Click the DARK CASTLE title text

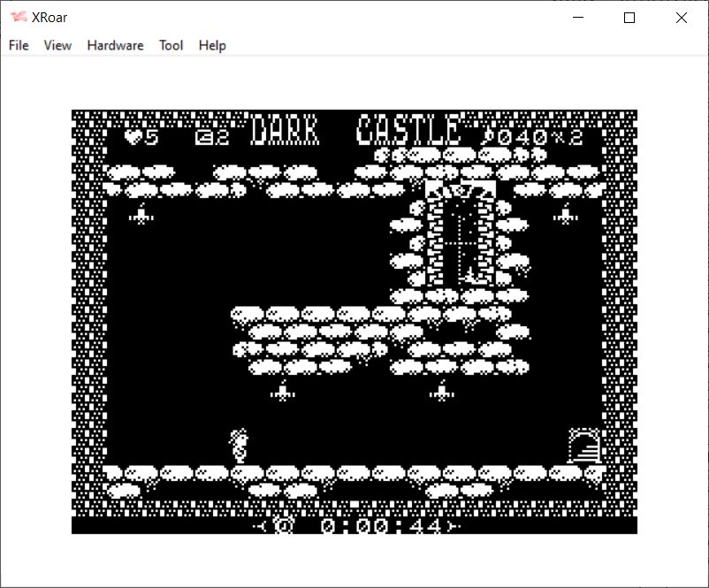click(355, 130)
